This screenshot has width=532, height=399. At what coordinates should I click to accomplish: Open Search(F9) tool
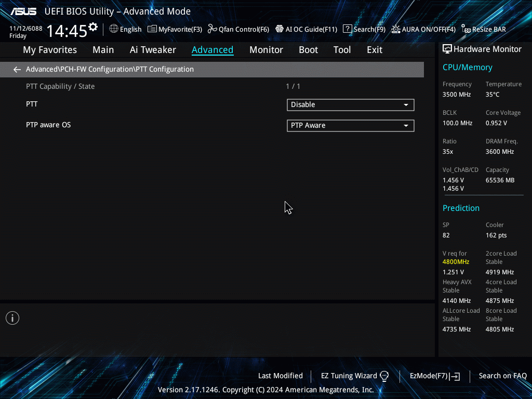click(x=364, y=29)
